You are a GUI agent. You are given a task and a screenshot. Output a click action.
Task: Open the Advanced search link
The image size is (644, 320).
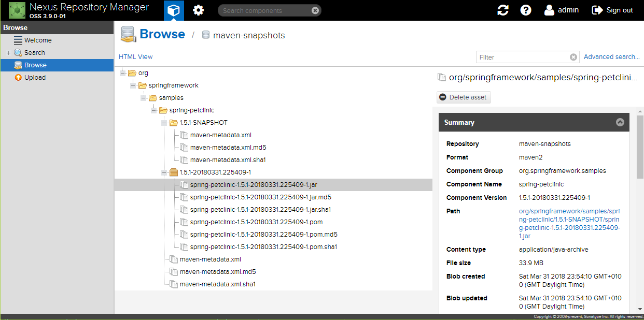pyautogui.click(x=612, y=57)
